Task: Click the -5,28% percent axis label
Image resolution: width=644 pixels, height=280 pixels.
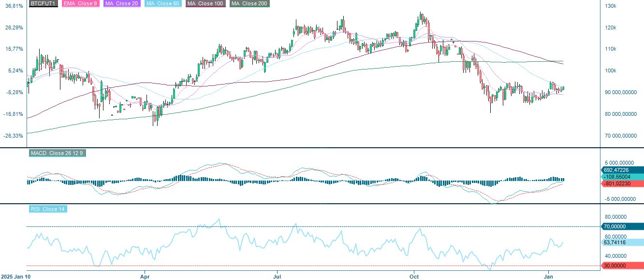Action: (x=15, y=93)
